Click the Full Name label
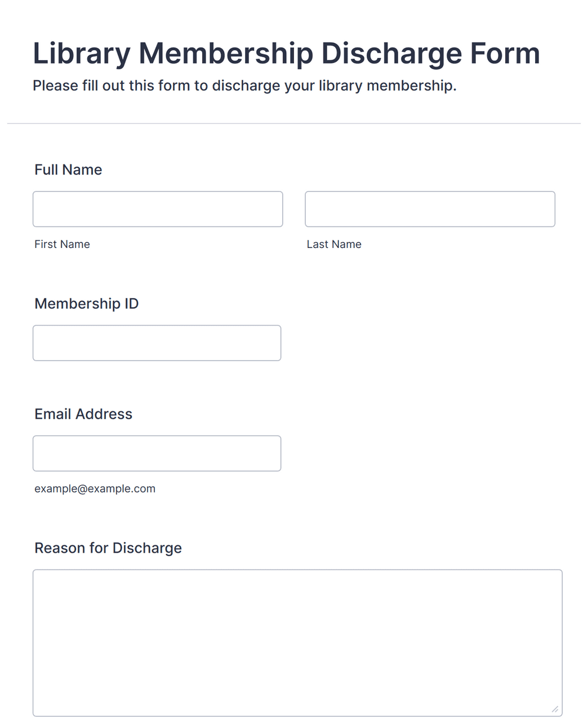The image size is (588, 724). coord(68,170)
